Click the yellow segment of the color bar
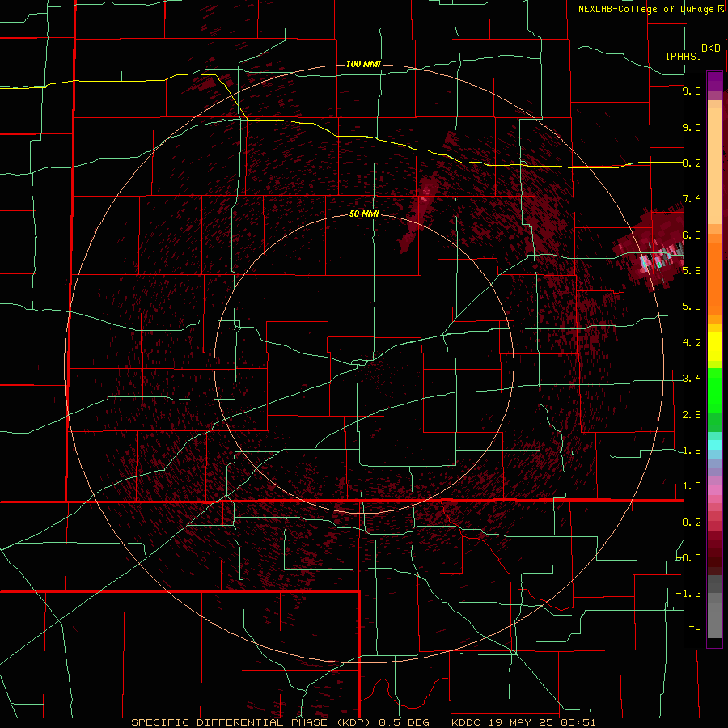 tap(714, 346)
